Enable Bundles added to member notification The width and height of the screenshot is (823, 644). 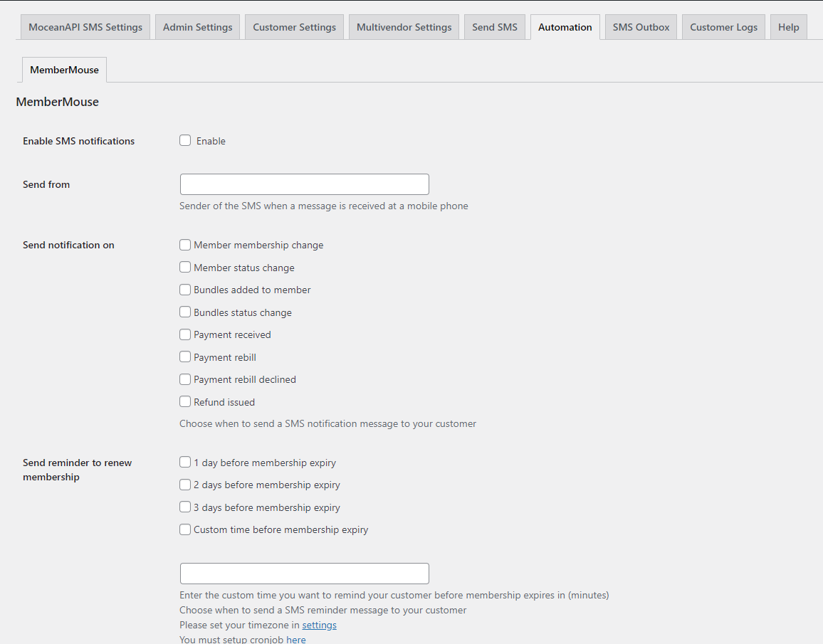point(185,290)
